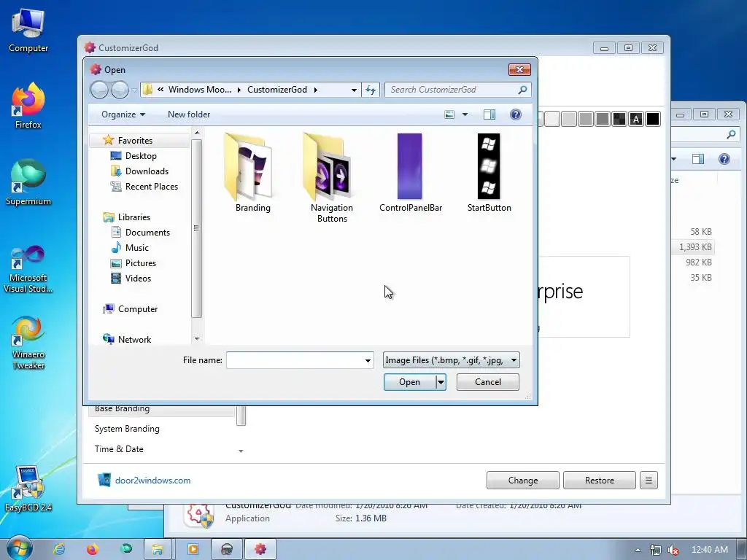Open the Videos library
Image resolution: width=747 pixels, height=560 pixels.
138,278
